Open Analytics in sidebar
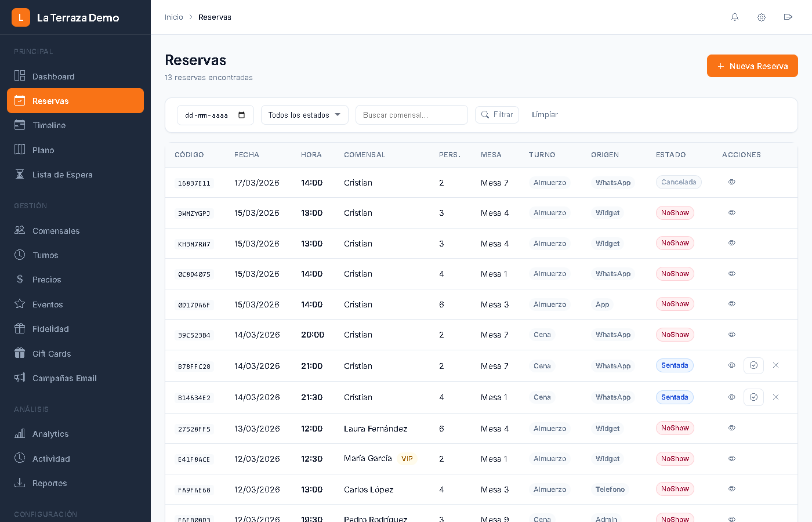 coord(75,434)
